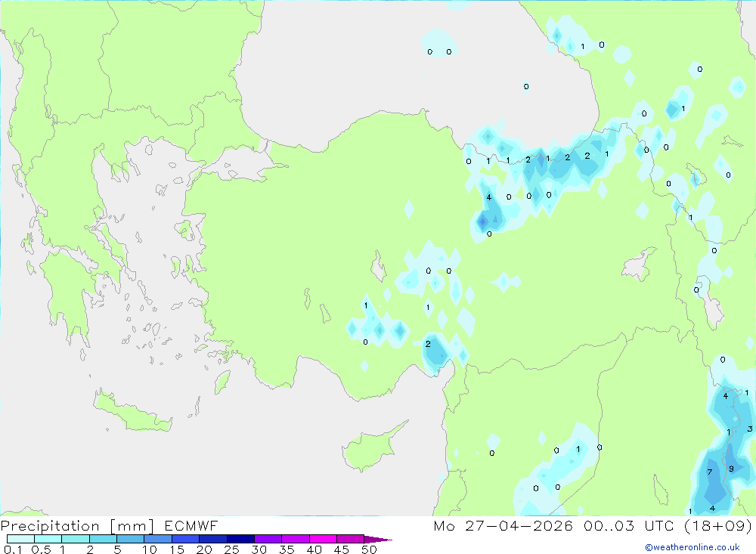Viewport: 756px width, 554px height.
Task: Select the 35–40 mm violet legend swatch
Action: click(296, 539)
